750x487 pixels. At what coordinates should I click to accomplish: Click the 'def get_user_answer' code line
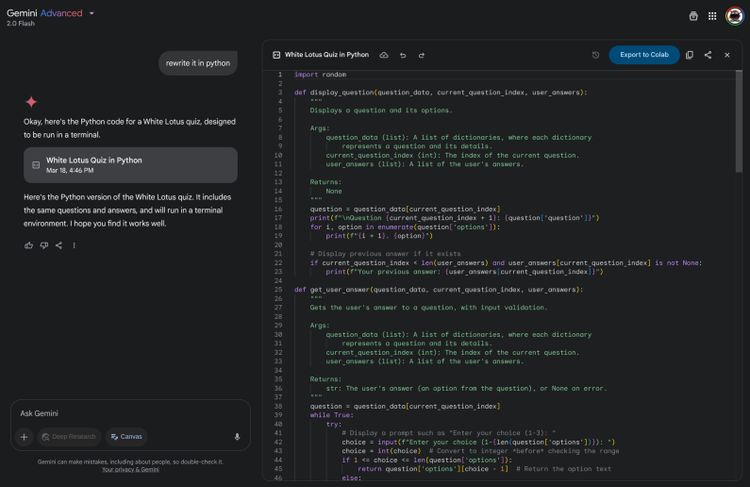coord(439,289)
